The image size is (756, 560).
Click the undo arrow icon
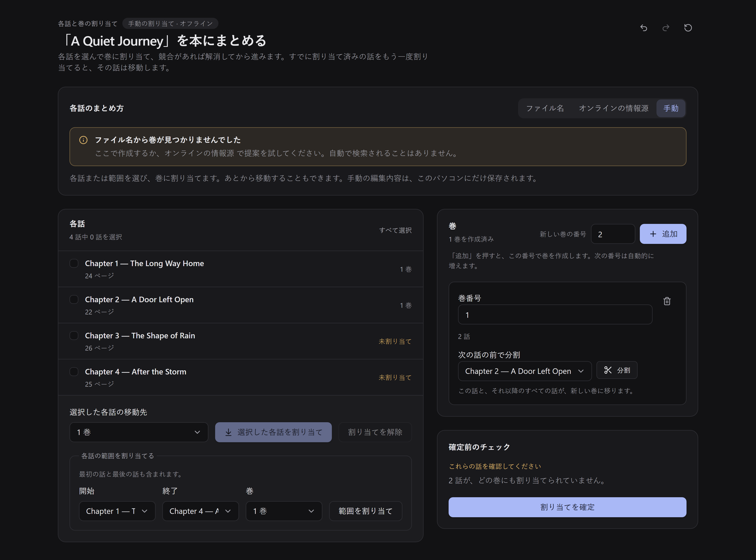click(643, 28)
